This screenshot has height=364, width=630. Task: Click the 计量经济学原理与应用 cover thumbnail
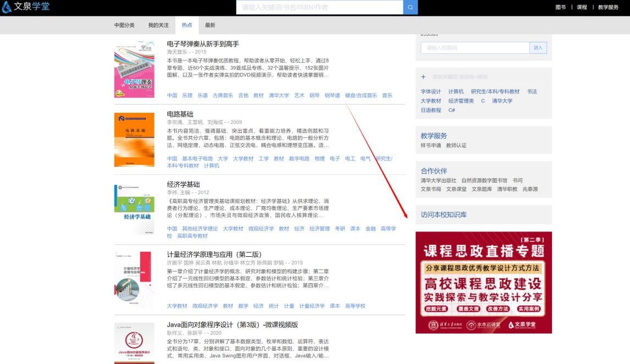click(134, 279)
